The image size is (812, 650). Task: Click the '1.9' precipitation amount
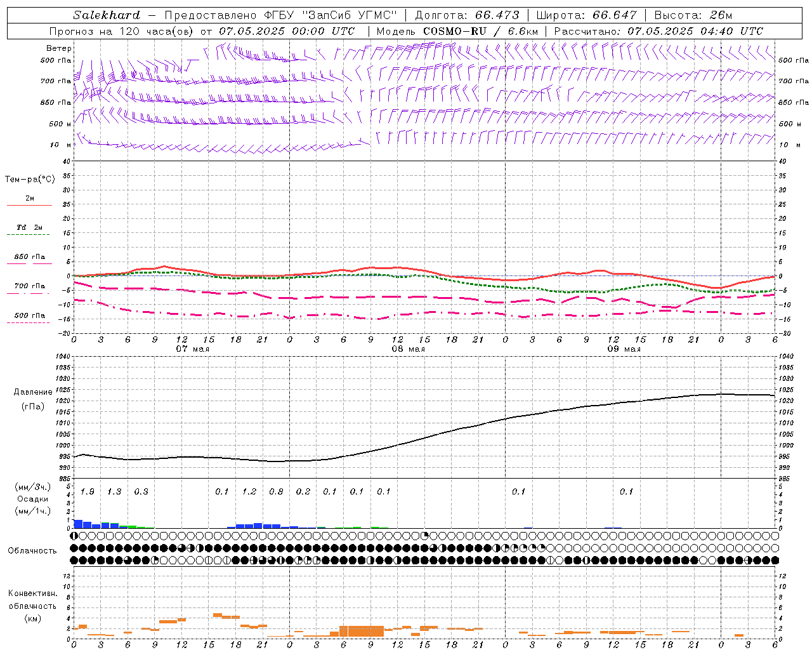pos(88,492)
